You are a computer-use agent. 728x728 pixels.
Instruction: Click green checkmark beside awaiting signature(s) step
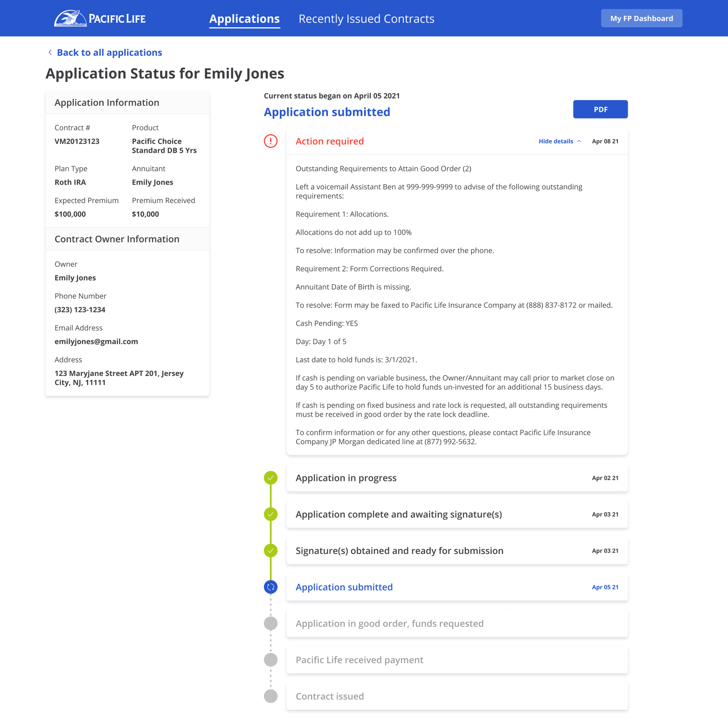(271, 514)
